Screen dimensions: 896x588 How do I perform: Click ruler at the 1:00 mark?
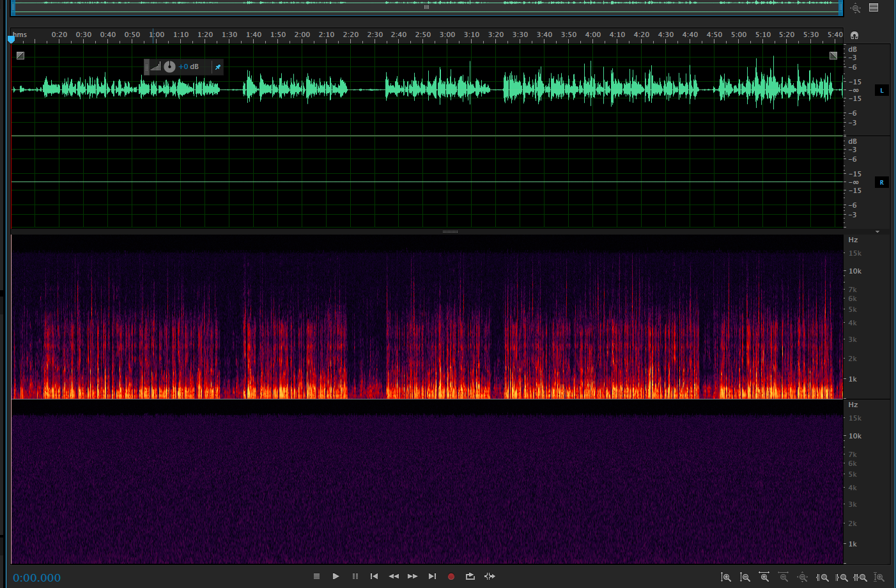coord(157,35)
